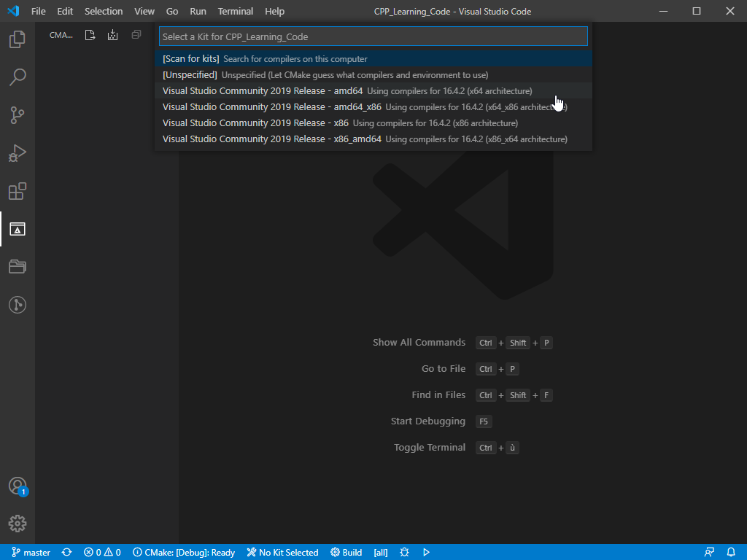Open the Accounts icon with badge
The height and width of the screenshot is (560, 747).
pyautogui.click(x=18, y=486)
